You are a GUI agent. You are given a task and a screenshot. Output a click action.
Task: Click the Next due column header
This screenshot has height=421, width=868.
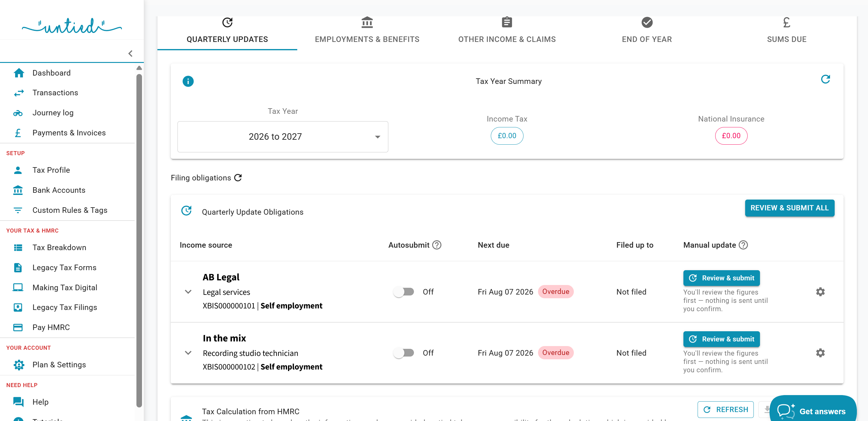[493, 245]
